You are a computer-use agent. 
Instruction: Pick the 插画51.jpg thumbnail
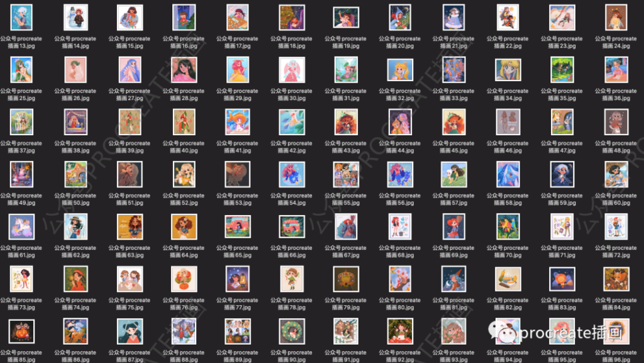pyautogui.click(x=129, y=174)
